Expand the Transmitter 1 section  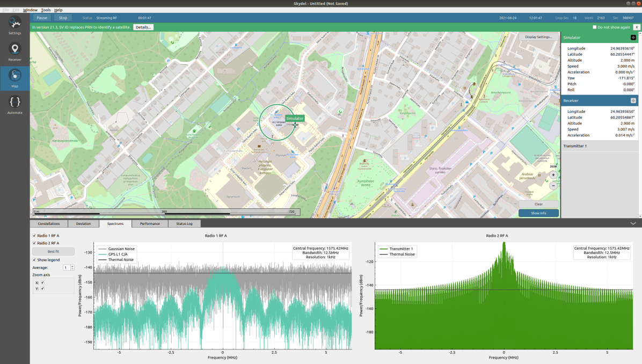(x=600, y=146)
